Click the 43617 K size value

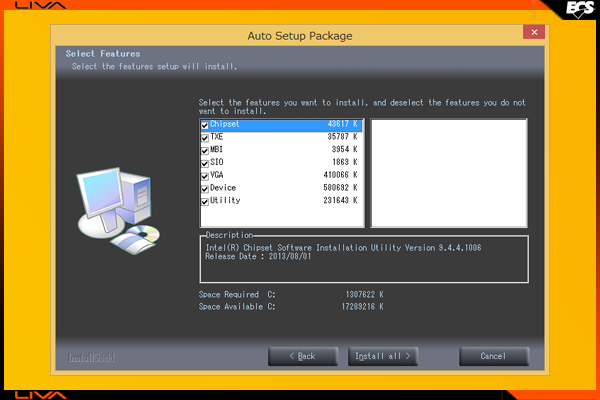tap(342, 124)
